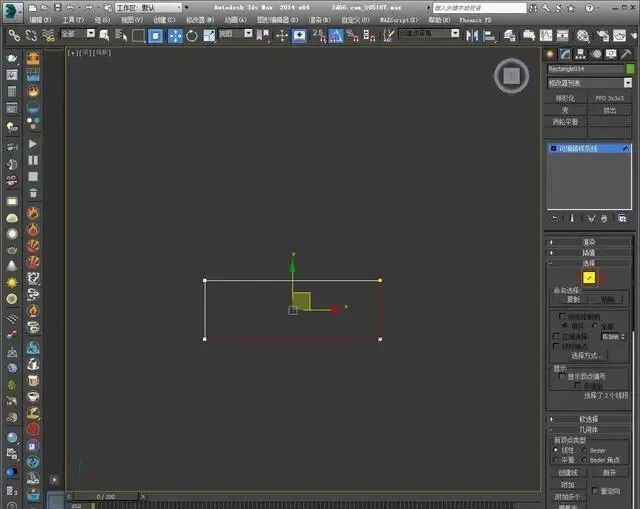Viewport: 640px width, 509px height.
Task: Open the Help question mark icon
Action: click(589, 8)
